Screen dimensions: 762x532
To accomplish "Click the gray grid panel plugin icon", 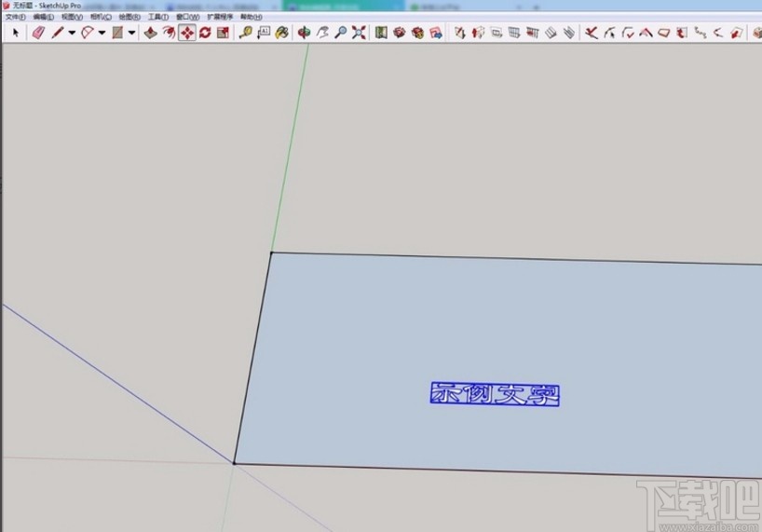I will 514,33.
